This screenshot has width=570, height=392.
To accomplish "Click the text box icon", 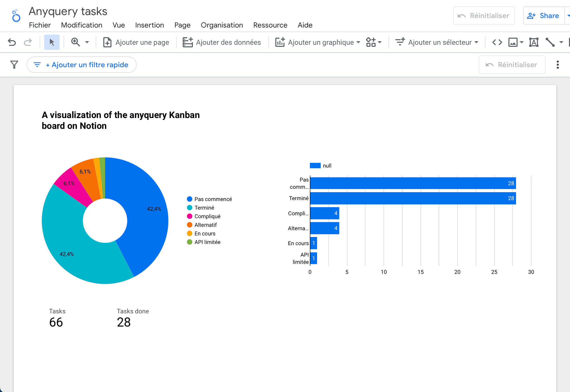I will 534,42.
